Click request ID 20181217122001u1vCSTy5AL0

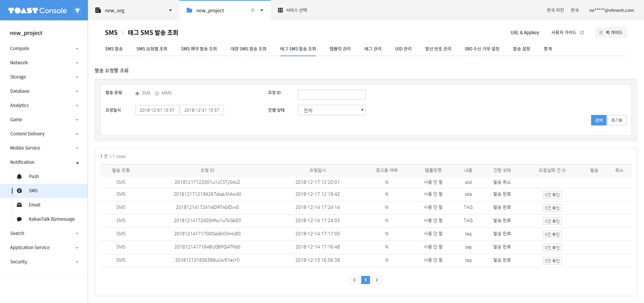click(207, 182)
